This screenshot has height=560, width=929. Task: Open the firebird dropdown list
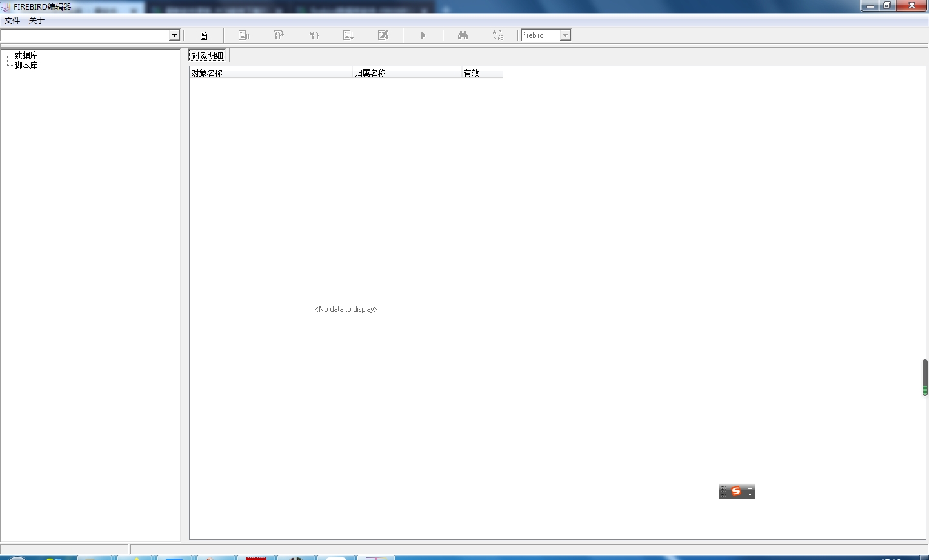click(x=565, y=35)
